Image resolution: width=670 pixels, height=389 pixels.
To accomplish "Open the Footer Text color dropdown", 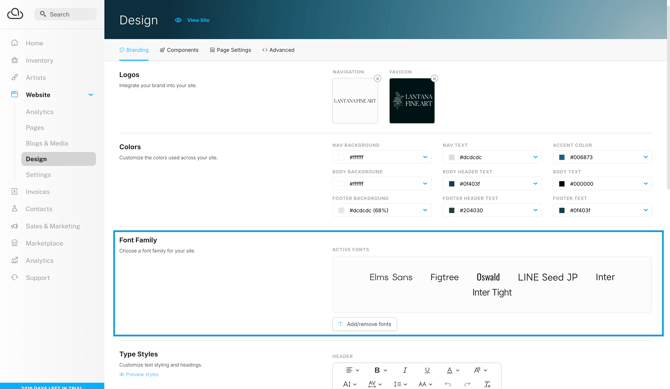I will pyautogui.click(x=602, y=210).
